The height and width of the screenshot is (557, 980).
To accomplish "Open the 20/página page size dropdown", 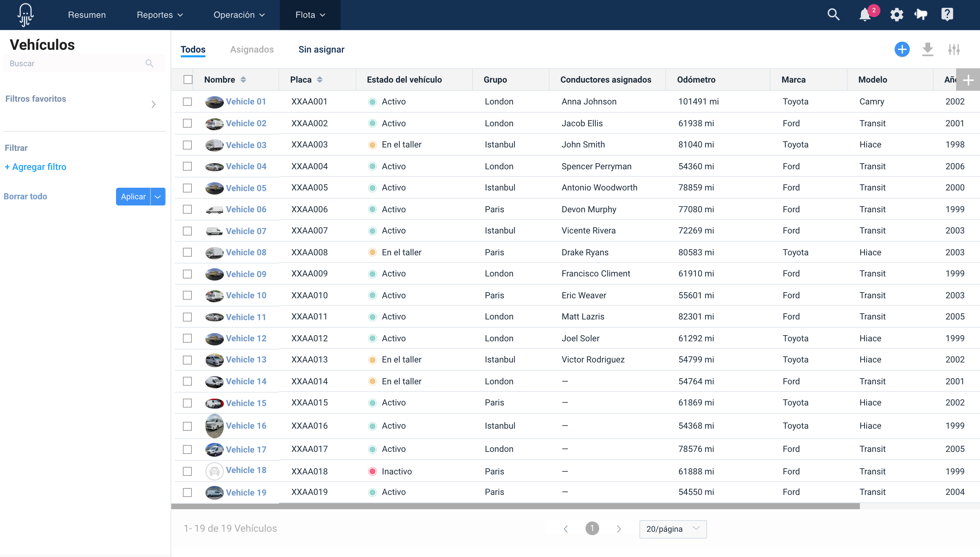I will coord(672,529).
